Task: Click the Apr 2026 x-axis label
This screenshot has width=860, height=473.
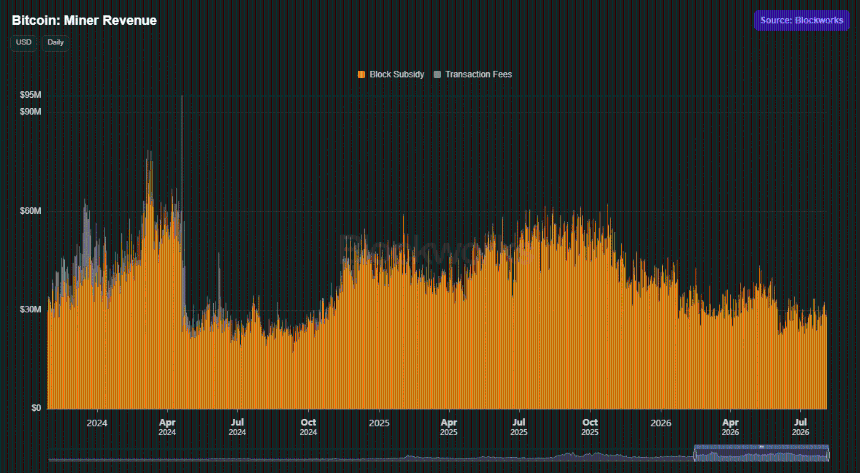Action: [731, 427]
